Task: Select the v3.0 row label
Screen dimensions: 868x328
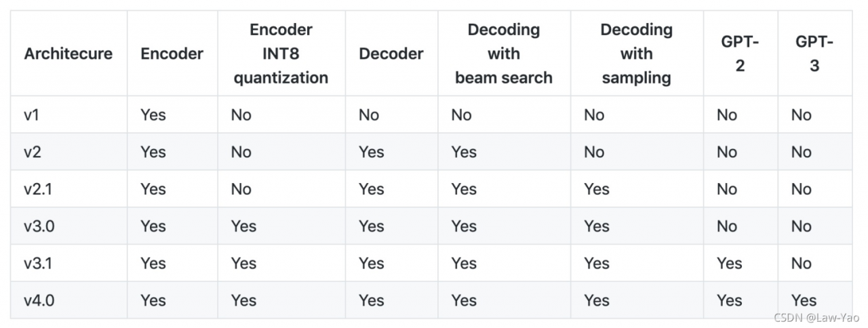Action: tap(39, 226)
